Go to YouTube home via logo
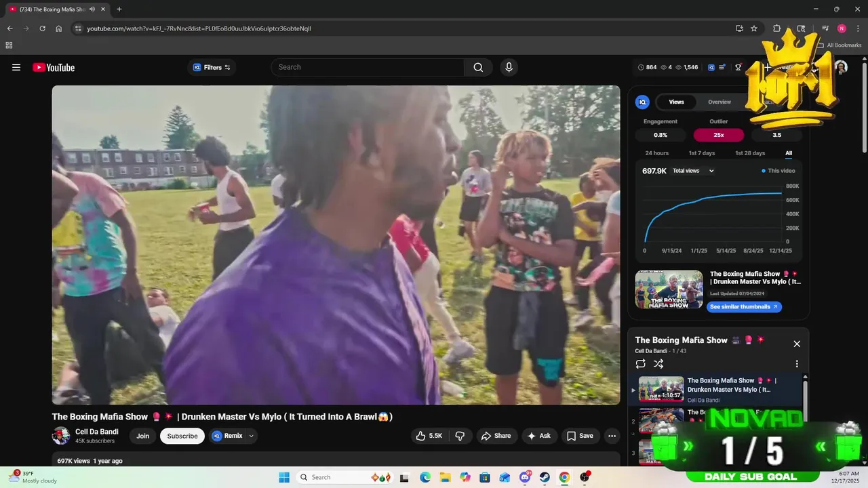 [x=54, y=67]
